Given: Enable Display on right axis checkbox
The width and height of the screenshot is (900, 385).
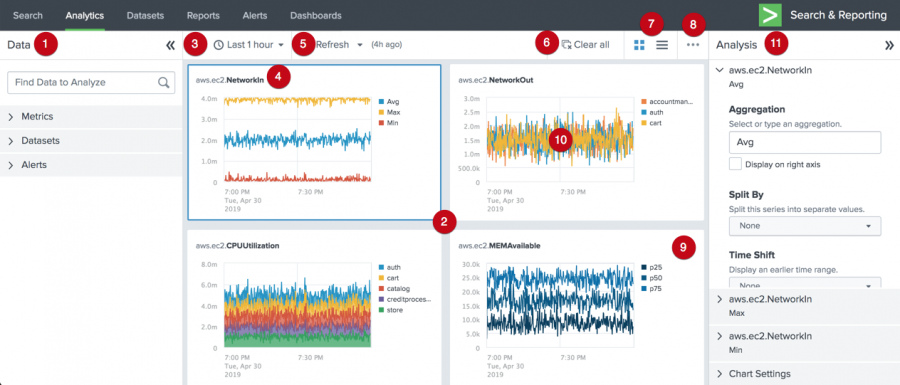Looking at the screenshot, I should coord(735,164).
